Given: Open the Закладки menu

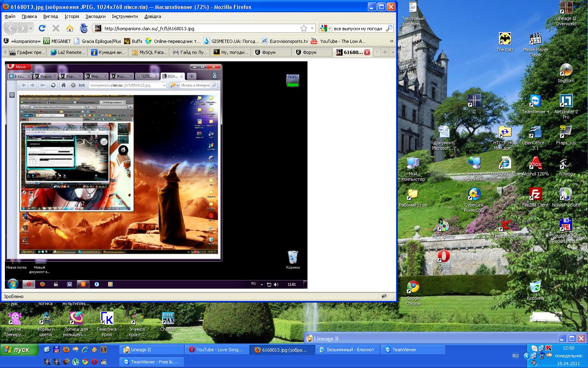Looking at the screenshot, I should point(96,16).
